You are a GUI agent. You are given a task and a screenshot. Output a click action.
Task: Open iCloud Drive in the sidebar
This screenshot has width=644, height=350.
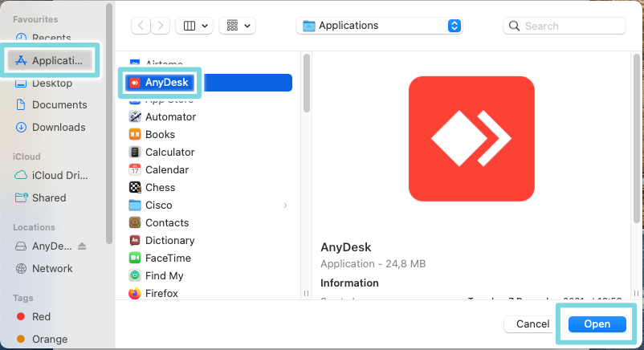51,176
